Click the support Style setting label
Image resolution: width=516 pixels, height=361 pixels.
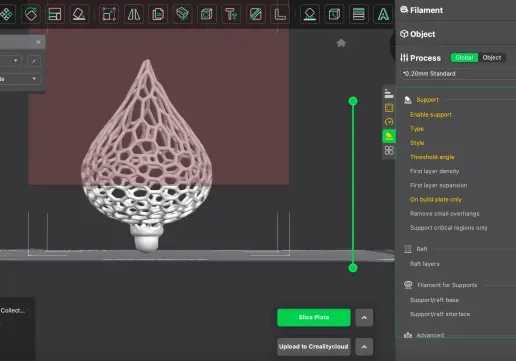[417, 143]
